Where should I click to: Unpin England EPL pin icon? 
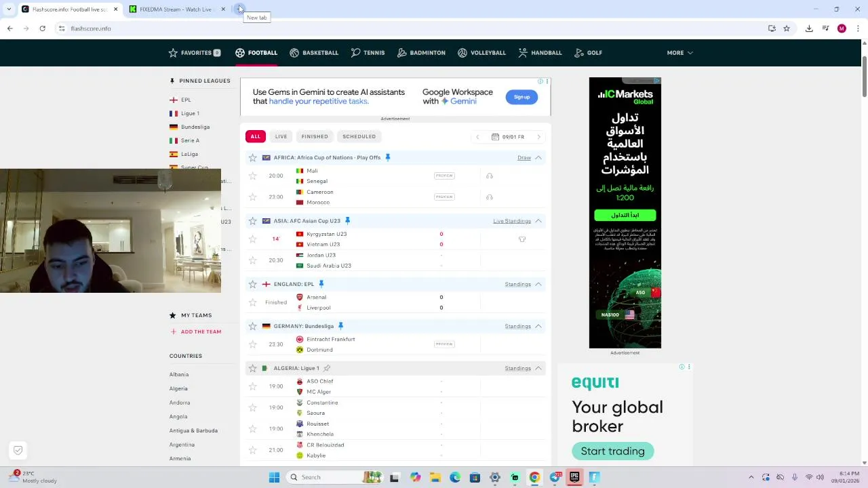(x=321, y=284)
